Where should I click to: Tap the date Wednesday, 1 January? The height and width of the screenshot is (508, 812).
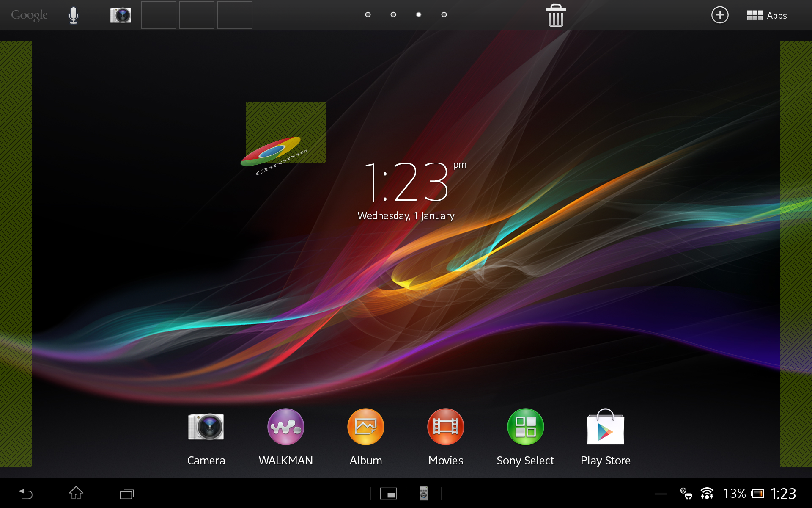click(406, 216)
